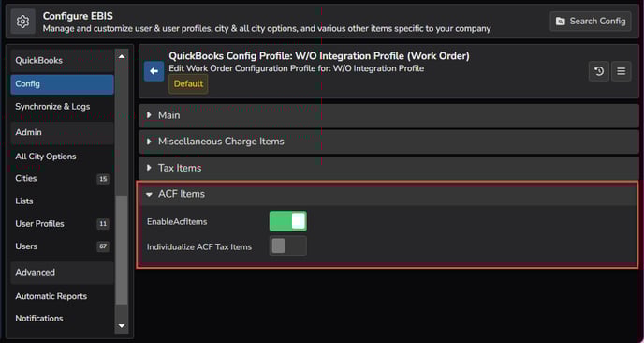Disable the EnableAcfItems toggle
The image size is (644, 343).
pos(288,221)
